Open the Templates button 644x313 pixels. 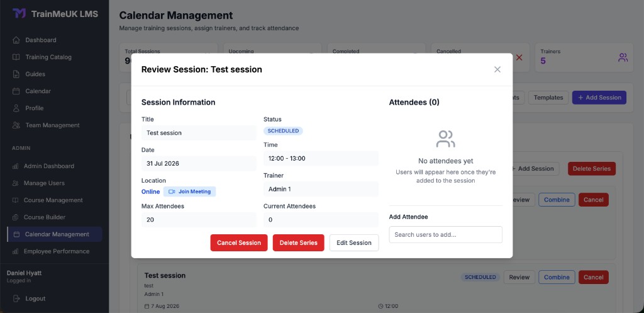(x=548, y=98)
